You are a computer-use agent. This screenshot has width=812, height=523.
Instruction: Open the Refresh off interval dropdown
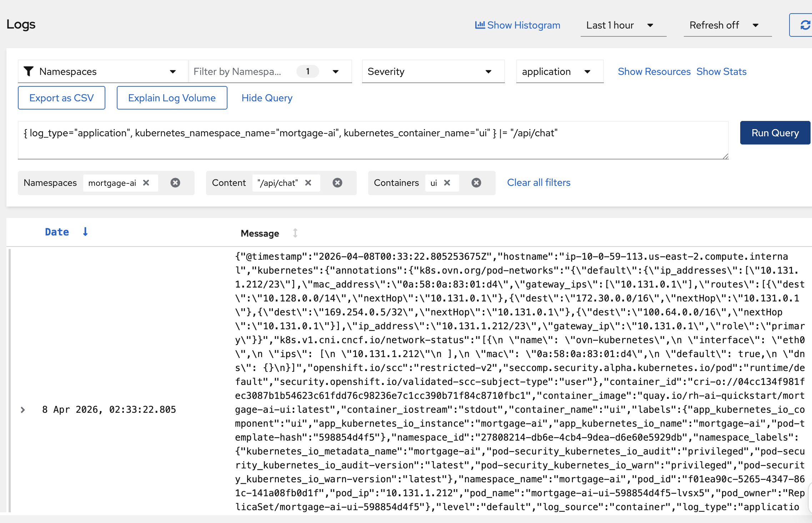727,25
